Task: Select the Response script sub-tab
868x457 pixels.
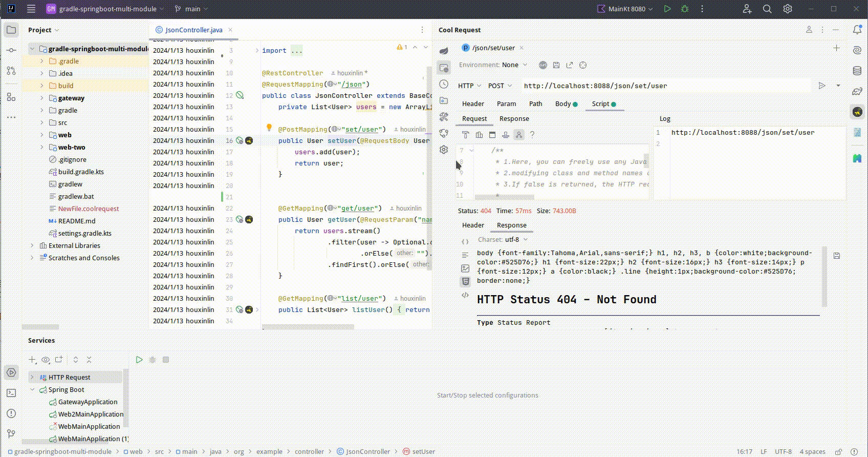Action: point(514,118)
